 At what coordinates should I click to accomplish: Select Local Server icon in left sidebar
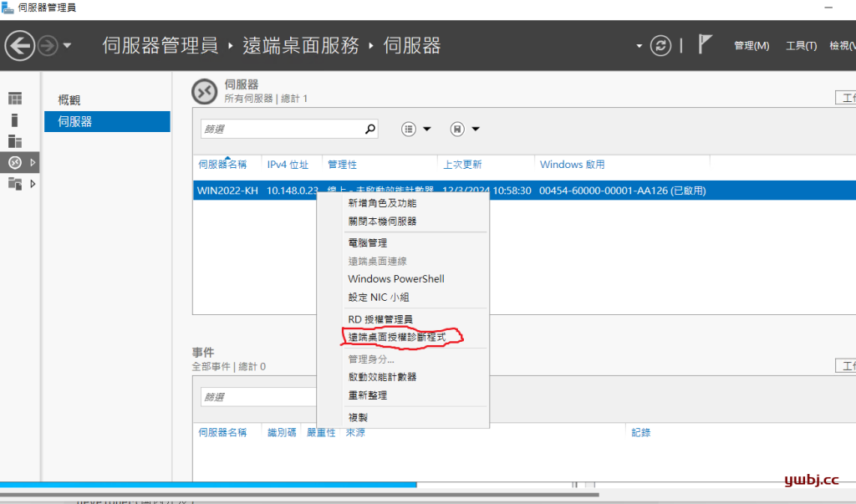click(15, 120)
